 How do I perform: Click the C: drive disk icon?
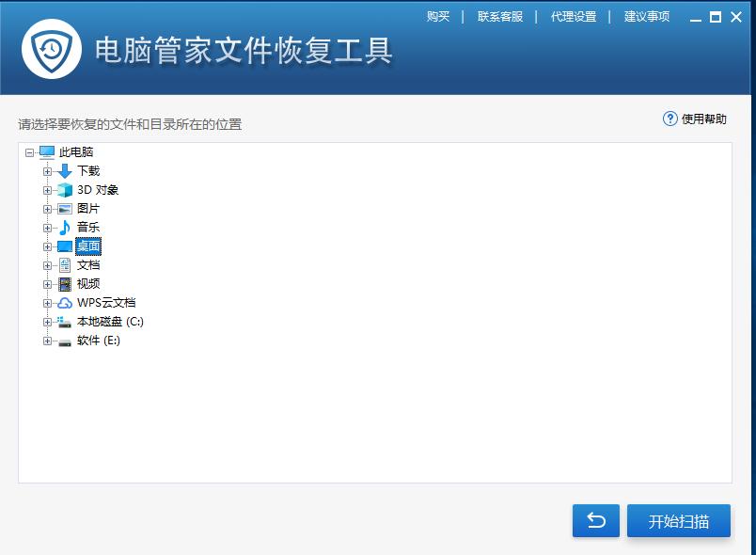[65, 321]
